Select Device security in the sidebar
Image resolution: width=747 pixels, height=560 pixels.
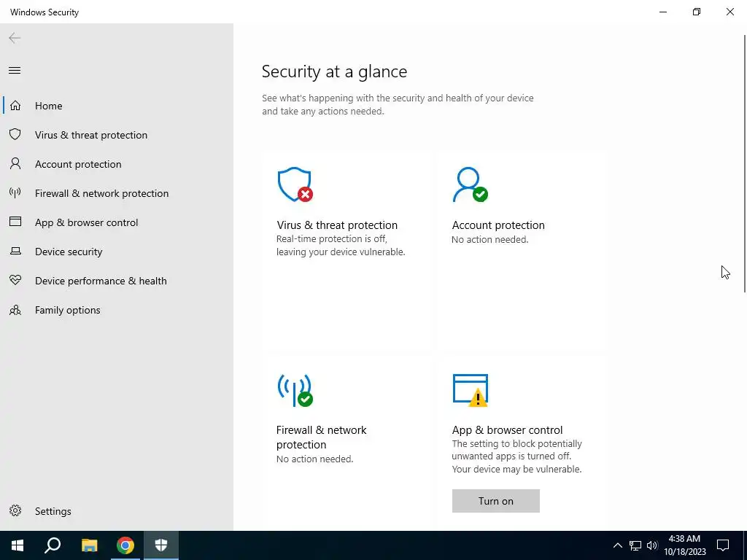[x=117, y=252]
